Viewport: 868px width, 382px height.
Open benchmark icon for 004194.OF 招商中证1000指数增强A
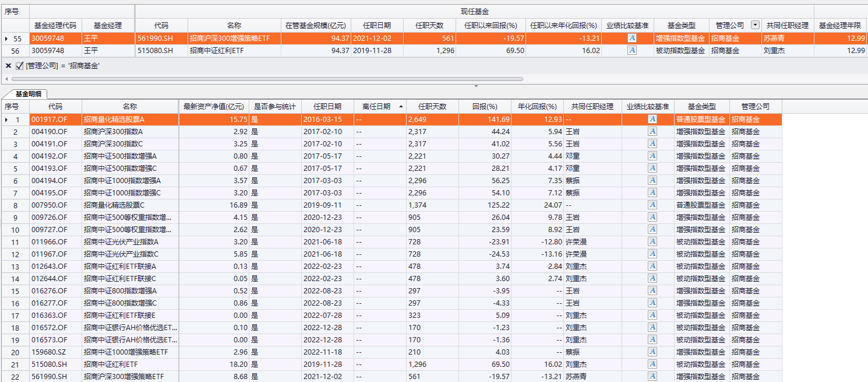[x=652, y=180]
